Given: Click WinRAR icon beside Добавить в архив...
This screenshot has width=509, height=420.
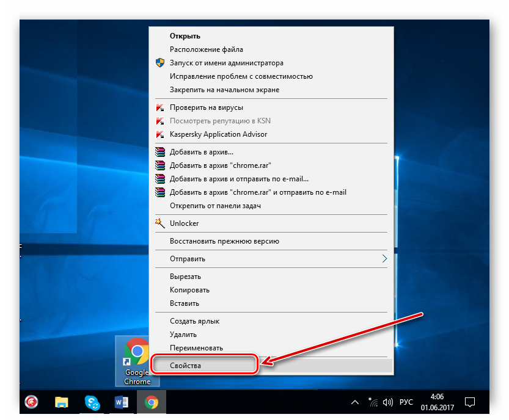Looking at the screenshot, I should 159,152.
